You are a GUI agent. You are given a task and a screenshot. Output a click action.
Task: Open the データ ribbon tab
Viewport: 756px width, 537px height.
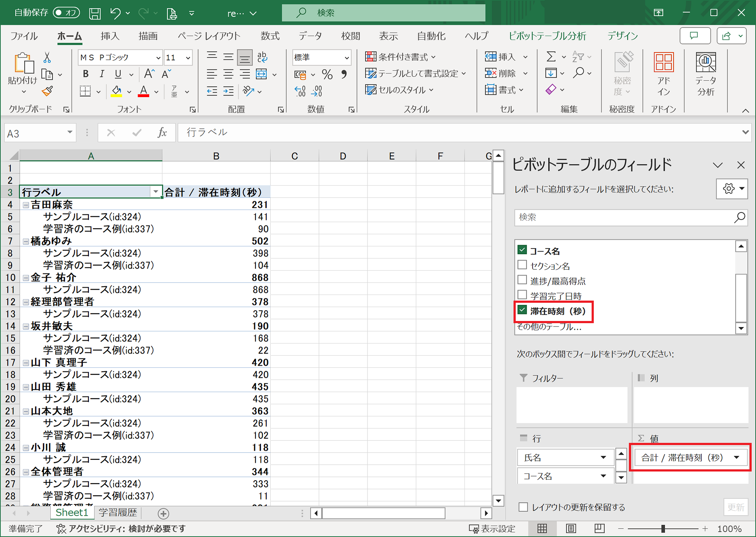point(310,36)
